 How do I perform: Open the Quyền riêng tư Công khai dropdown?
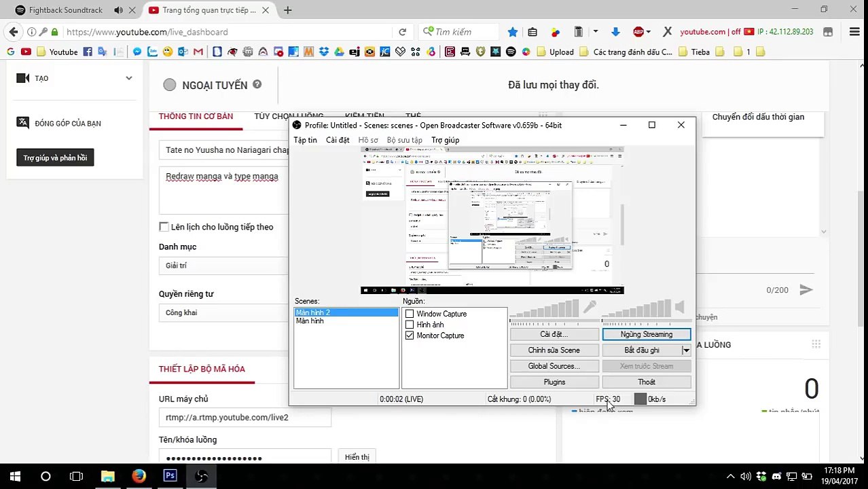pyautogui.click(x=224, y=312)
